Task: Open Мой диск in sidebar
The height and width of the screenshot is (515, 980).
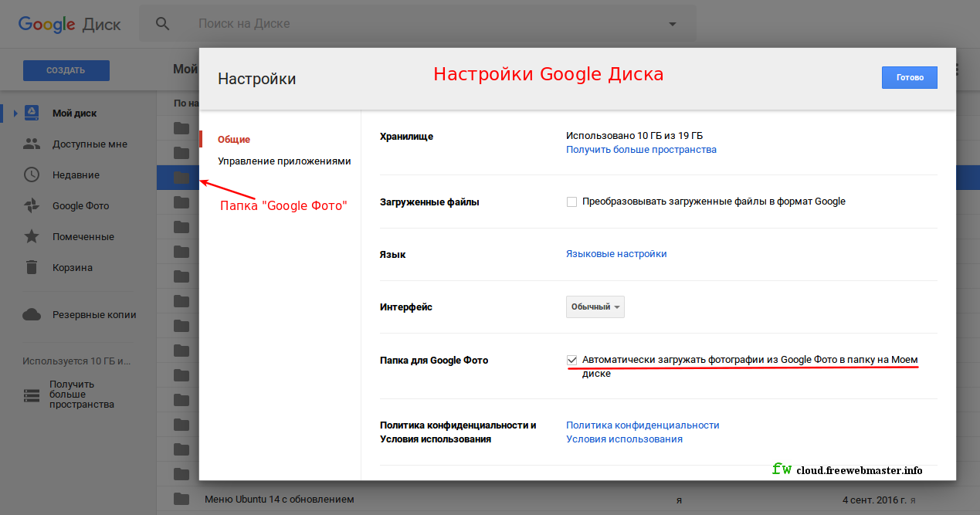Action: click(x=74, y=114)
